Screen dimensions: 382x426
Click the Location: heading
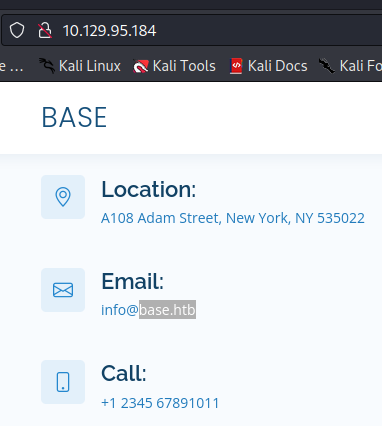pyautogui.click(x=149, y=189)
